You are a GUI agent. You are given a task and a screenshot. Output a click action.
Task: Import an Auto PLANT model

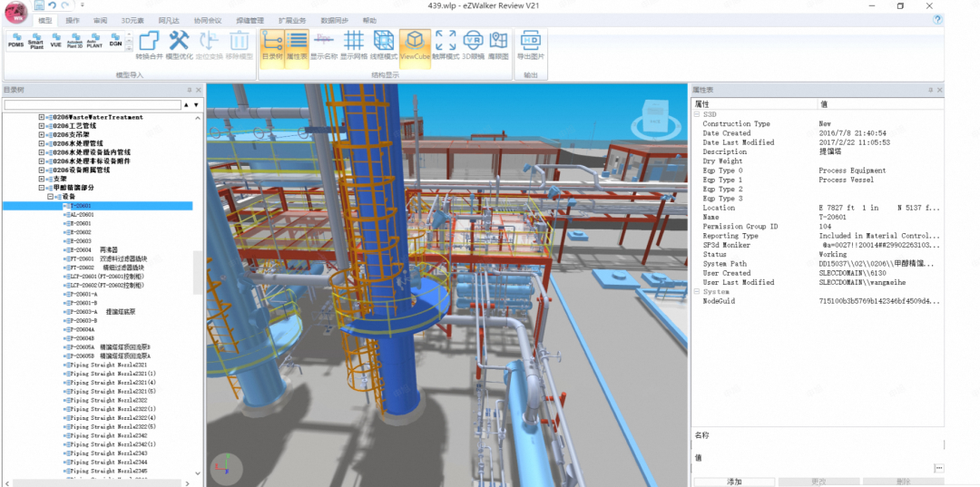point(95,41)
